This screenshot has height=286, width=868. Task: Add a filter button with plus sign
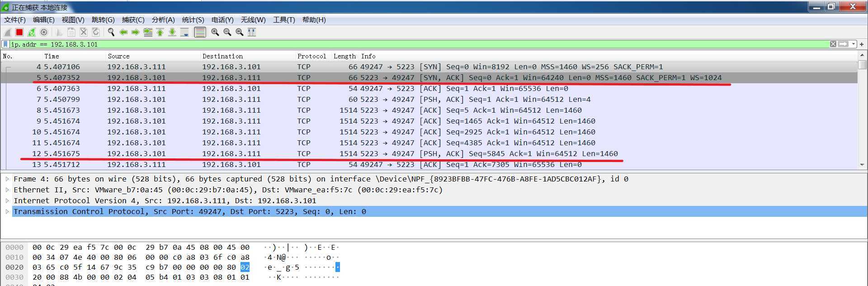point(862,44)
